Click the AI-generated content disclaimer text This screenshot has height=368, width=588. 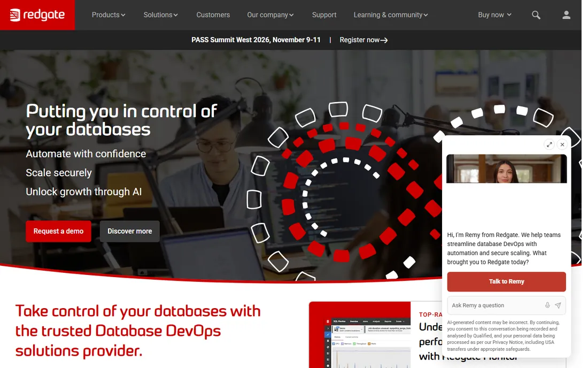click(x=503, y=336)
